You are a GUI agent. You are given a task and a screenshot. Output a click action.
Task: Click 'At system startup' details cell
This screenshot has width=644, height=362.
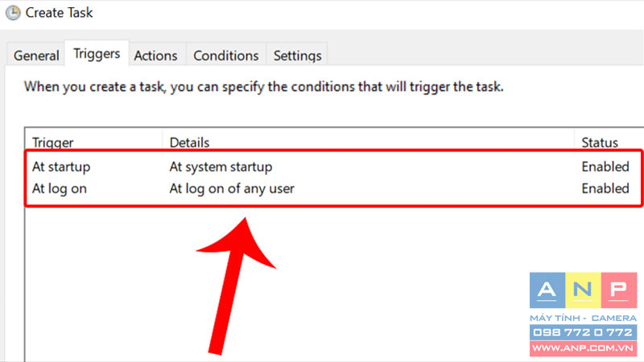point(221,167)
